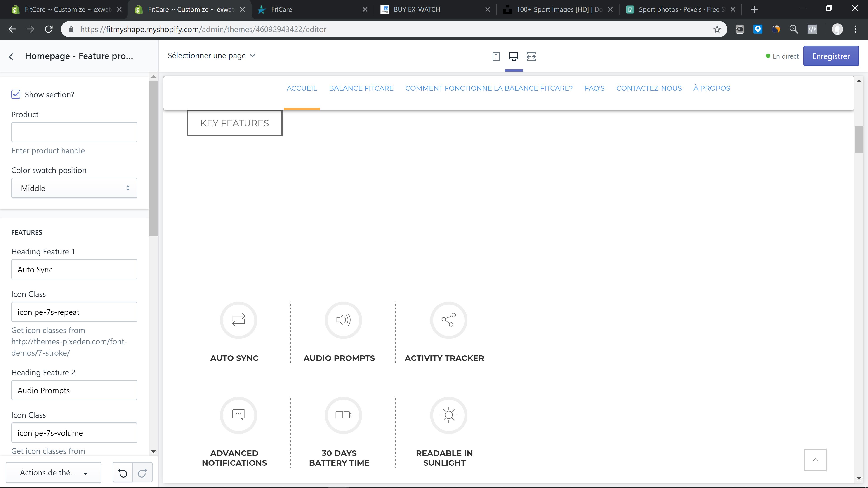Open a new browser tab

coord(755,9)
